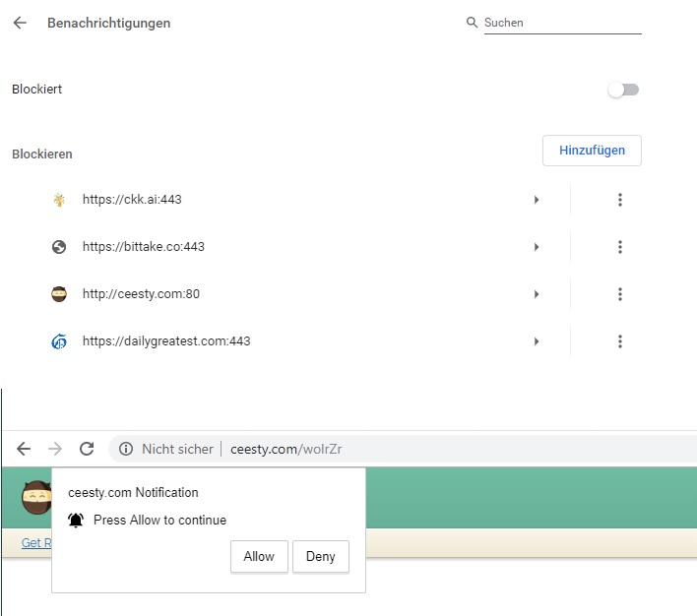697x616 pixels.
Task: Click the dailygreatest.com favicon
Action: pyautogui.click(x=59, y=341)
